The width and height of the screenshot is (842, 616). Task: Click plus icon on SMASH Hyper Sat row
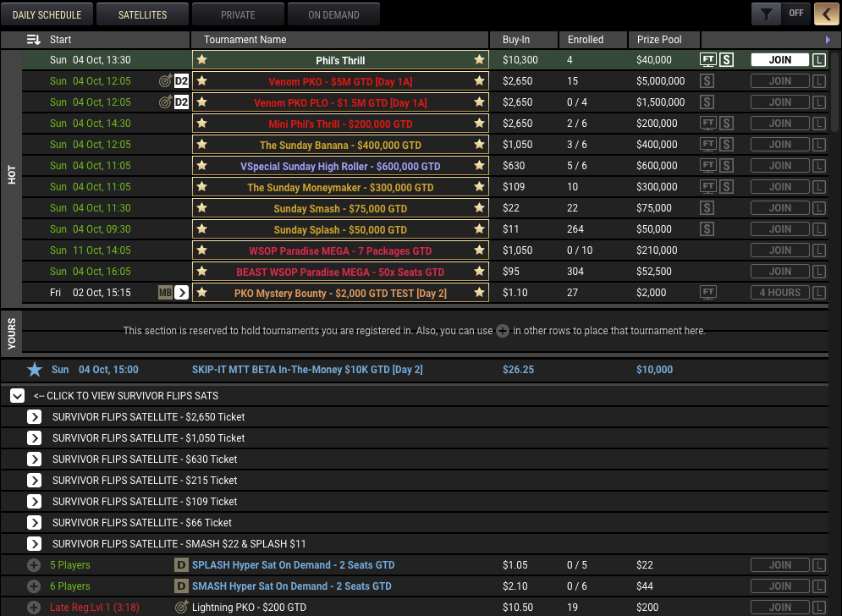(x=34, y=586)
